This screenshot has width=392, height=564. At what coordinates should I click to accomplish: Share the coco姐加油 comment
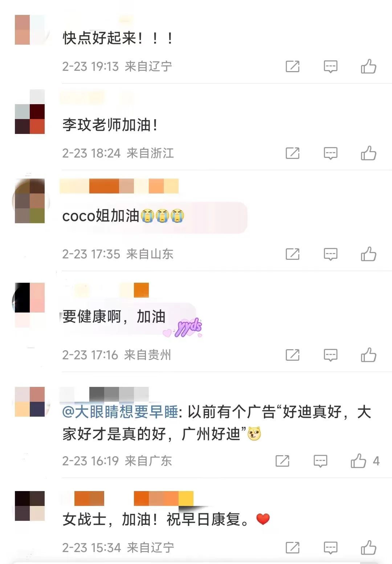click(x=293, y=254)
